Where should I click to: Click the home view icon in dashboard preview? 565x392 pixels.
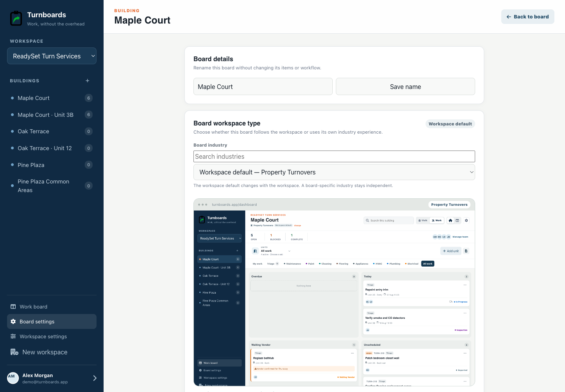(x=450, y=220)
